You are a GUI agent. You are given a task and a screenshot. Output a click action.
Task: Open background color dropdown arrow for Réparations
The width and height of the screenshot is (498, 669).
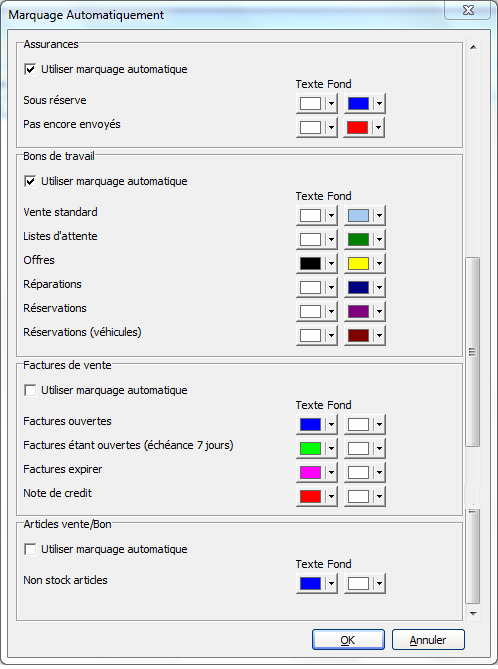(x=379, y=288)
